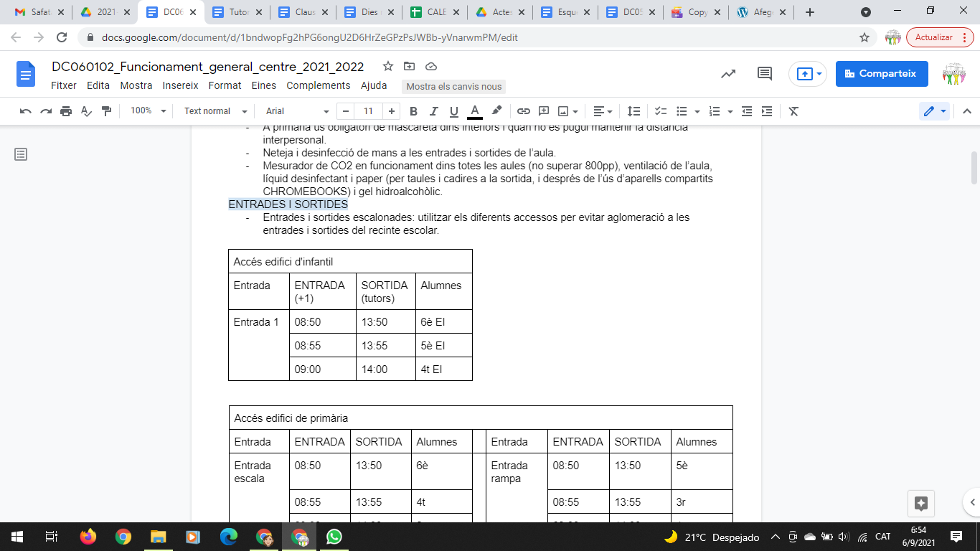Image resolution: width=980 pixels, height=551 pixels.
Task: Star the document next to its title
Action: [x=388, y=67]
